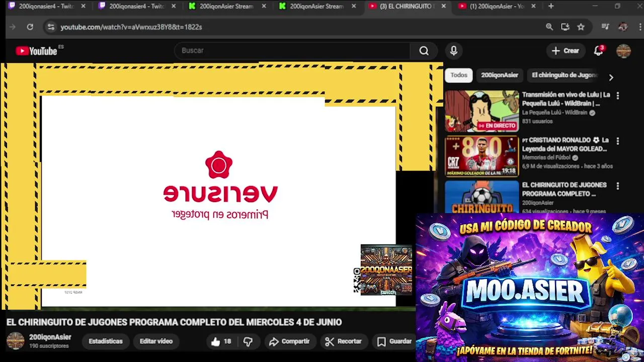This screenshot has height=362, width=644.
Task: Dislike the video with thumbs down
Action: [248, 341]
